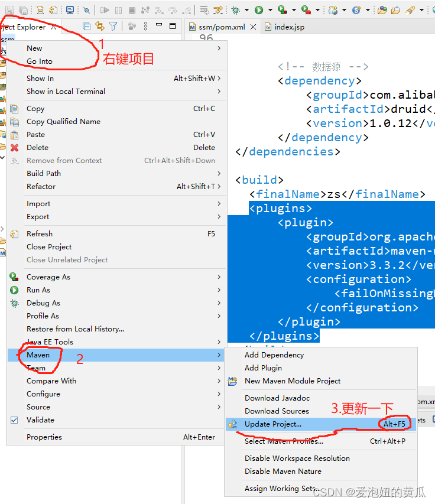This screenshot has height=504, width=435.
Task: Choose Refresh in the context menu
Action: [116, 233]
